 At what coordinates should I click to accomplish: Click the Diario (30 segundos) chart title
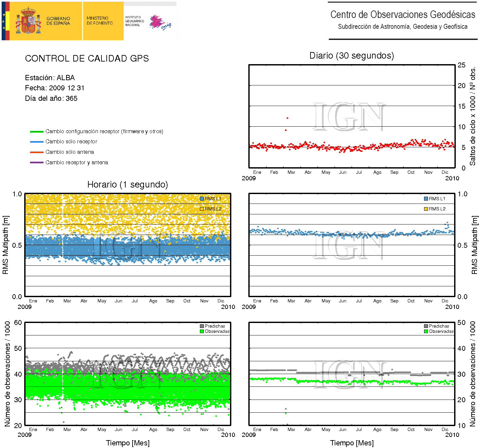pyautogui.click(x=351, y=56)
